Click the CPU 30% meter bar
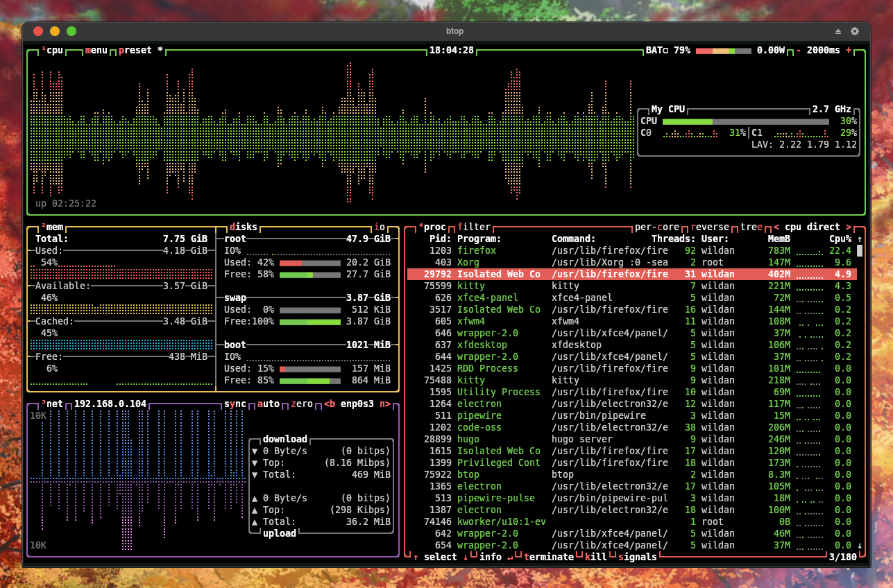 (x=746, y=121)
